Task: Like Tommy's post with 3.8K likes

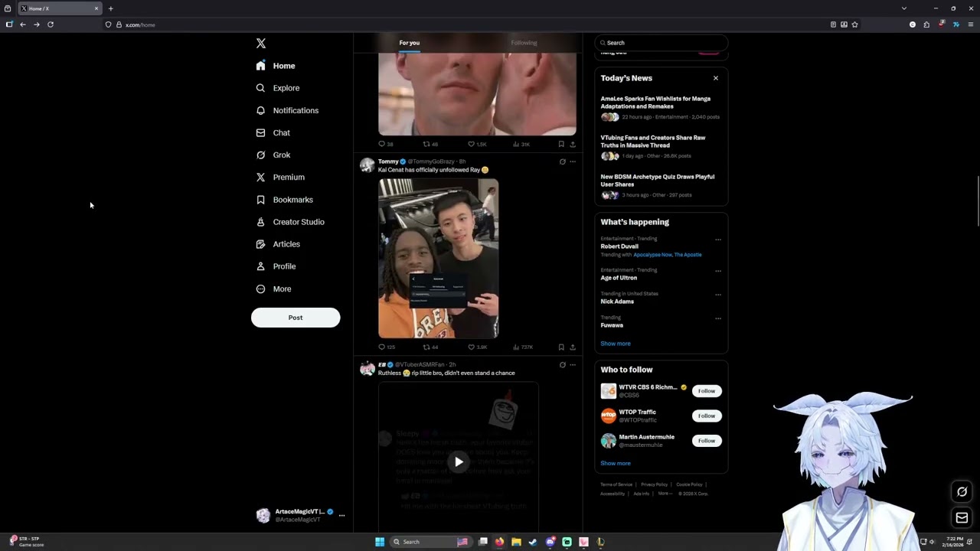Action: coord(477,347)
